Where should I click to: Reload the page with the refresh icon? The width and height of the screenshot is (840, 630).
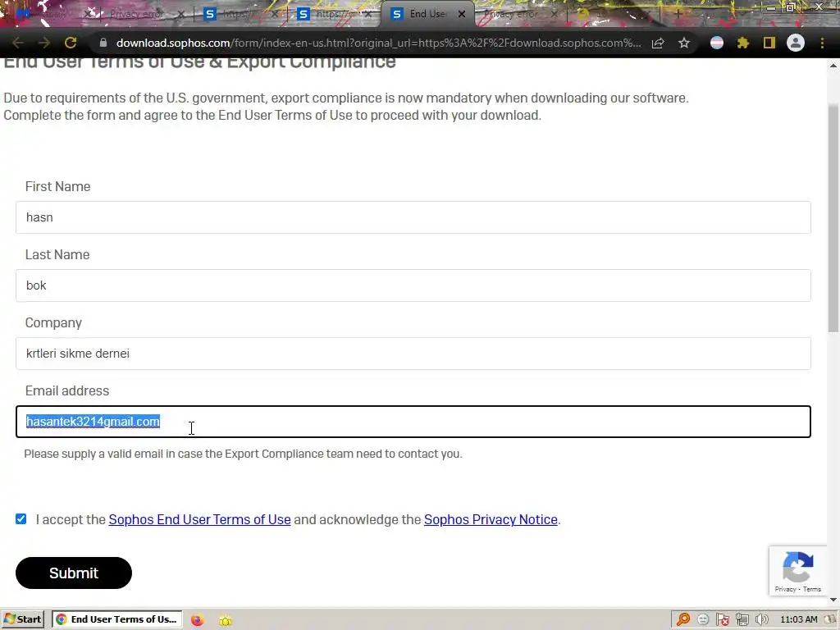(71, 43)
